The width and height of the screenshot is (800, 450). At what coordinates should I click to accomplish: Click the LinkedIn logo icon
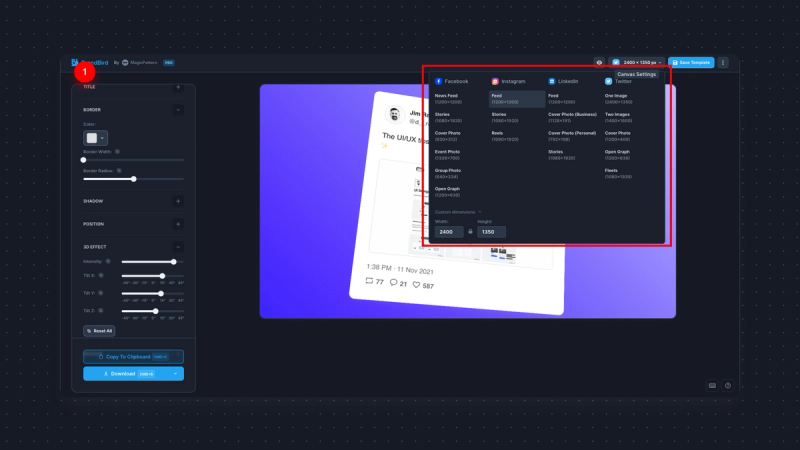coord(552,81)
